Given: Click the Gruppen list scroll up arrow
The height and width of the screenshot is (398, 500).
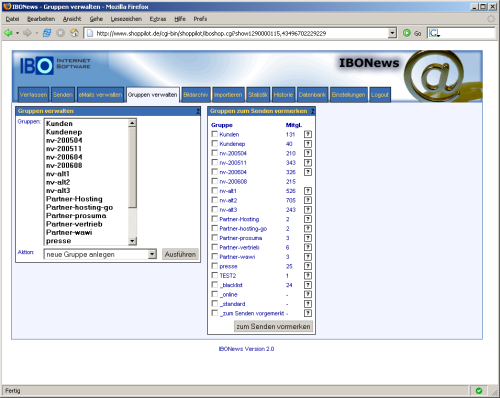Looking at the screenshot, I should click(x=132, y=123).
